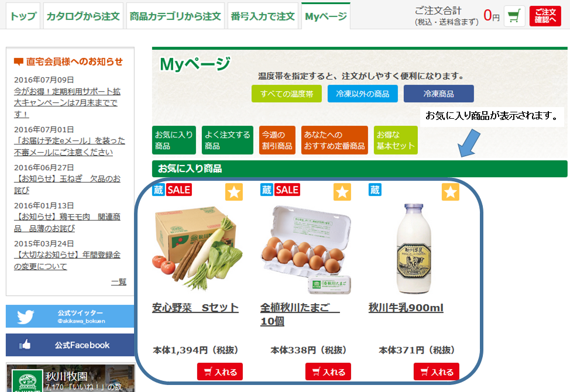This screenshot has width=570, height=392.
Task: Click the お気に入り商品 green section header
Action: [359, 169]
